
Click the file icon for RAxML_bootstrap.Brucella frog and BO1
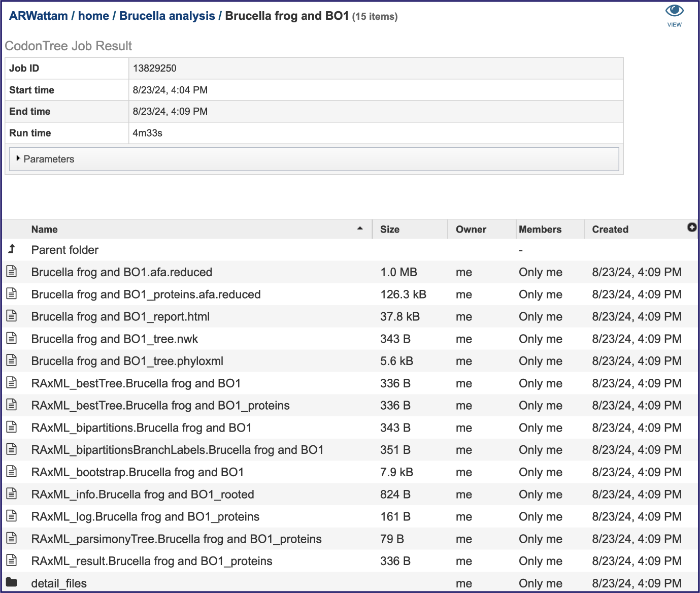(12, 472)
